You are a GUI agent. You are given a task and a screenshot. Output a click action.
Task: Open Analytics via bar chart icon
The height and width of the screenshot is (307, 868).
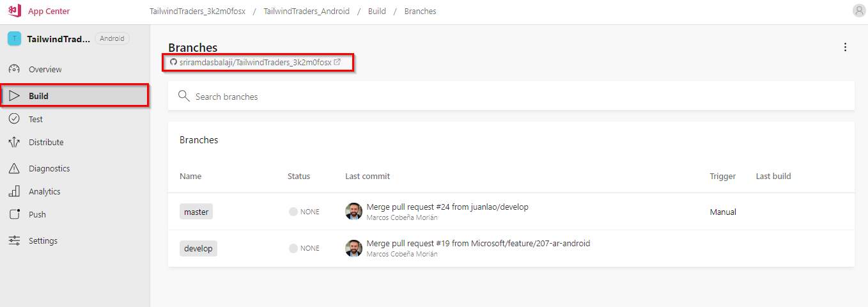point(14,191)
